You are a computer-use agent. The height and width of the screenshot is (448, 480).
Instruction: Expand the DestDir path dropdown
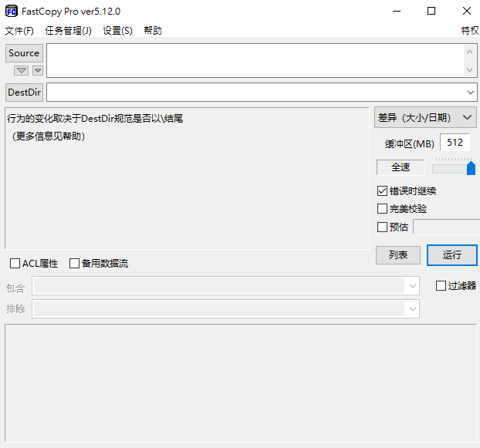tap(471, 93)
